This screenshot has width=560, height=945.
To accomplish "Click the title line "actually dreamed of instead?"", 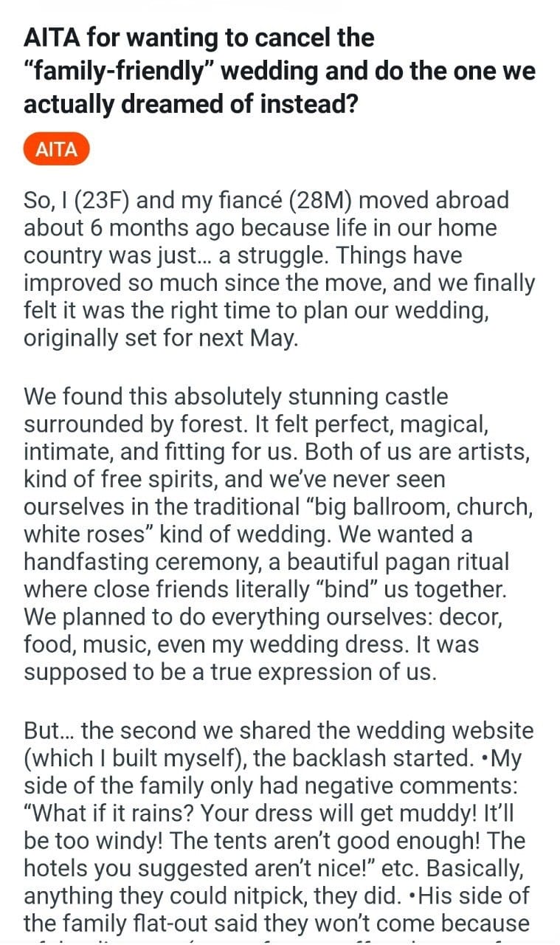I will click(190, 104).
